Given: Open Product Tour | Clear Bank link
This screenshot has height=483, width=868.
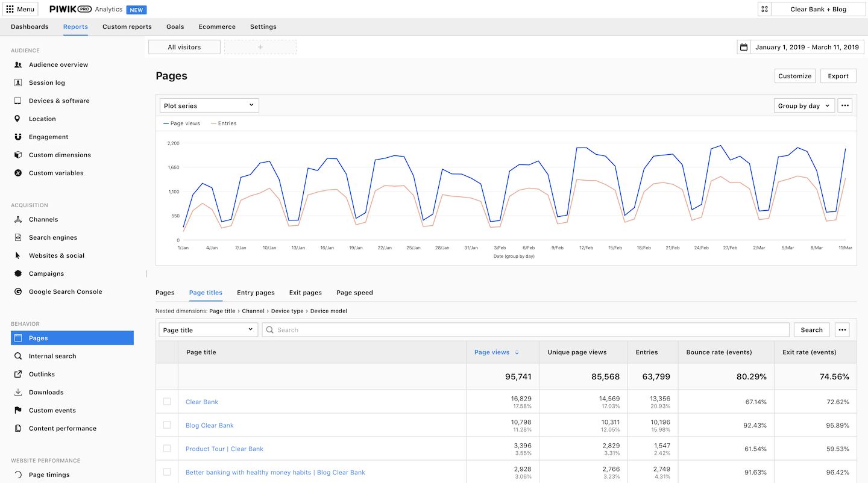Looking at the screenshot, I should click(x=224, y=449).
